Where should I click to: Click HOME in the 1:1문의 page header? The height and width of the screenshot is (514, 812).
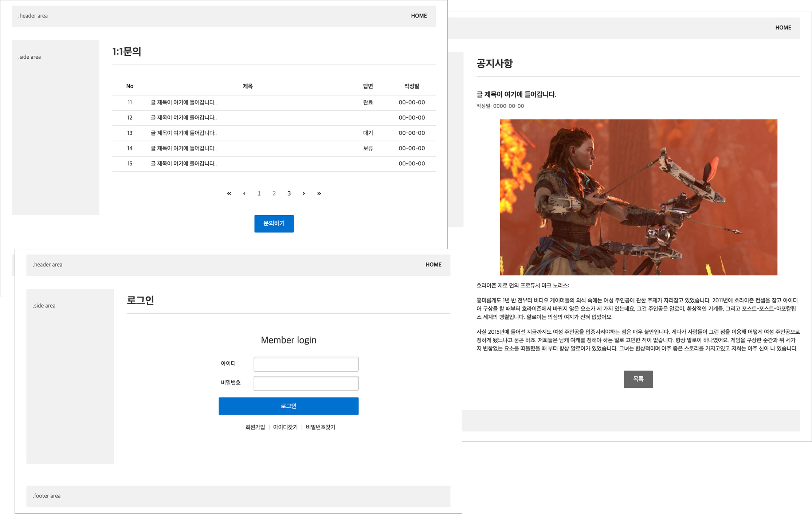pos(419,16)
